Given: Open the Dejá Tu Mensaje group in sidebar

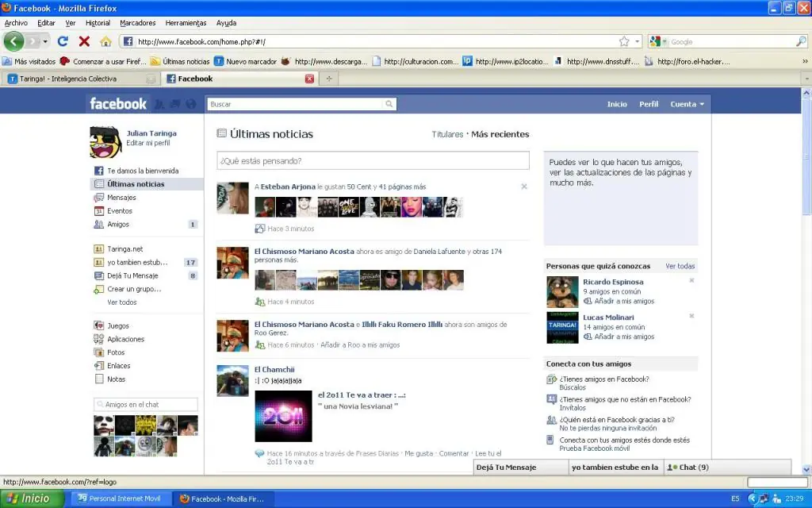Looking at the screenshot, I should tap(132, 275).
